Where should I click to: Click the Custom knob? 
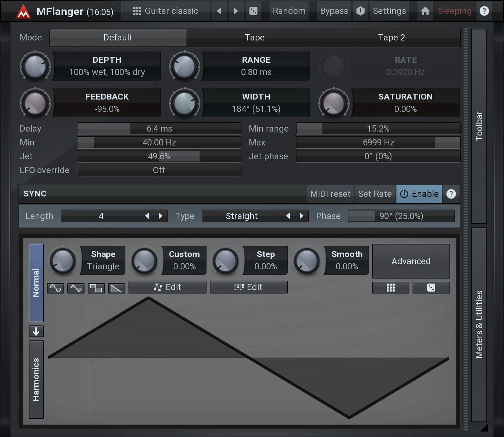click(145, 261)
